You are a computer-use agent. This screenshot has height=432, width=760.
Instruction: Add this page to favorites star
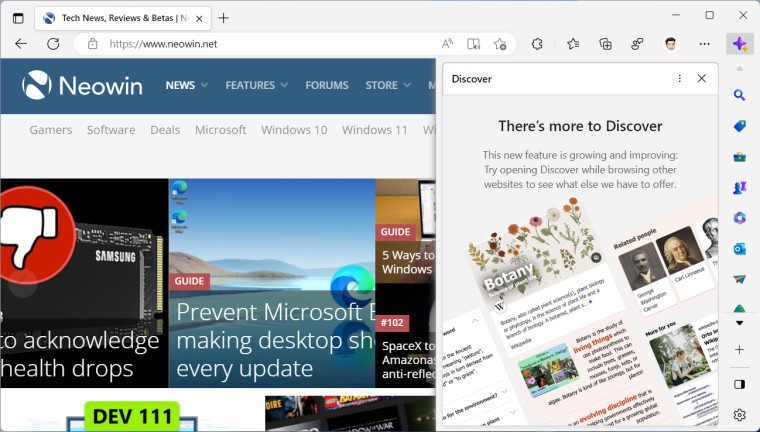point(500,44)
